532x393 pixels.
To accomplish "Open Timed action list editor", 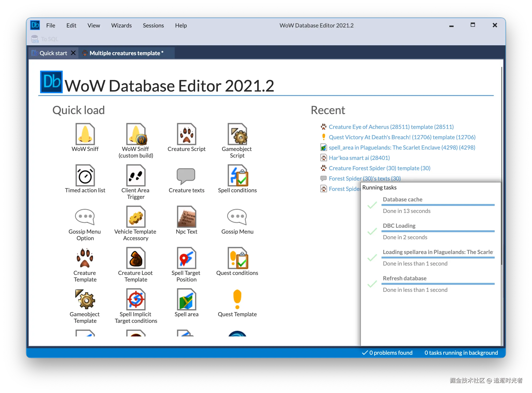I will point(85,179).
